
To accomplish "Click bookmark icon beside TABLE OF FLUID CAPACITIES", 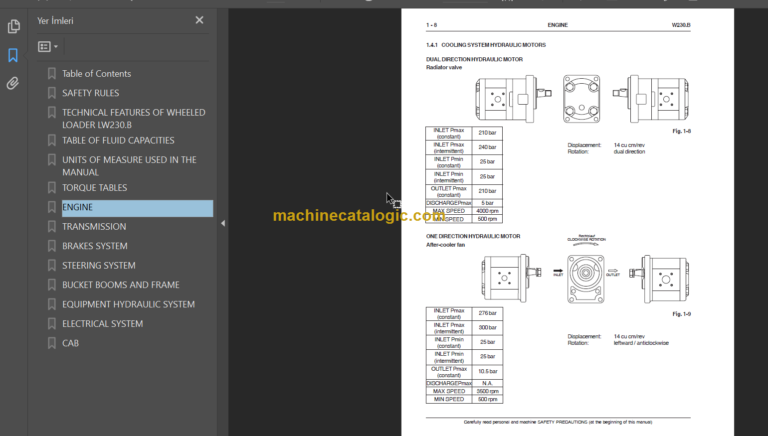I will tap(51, 141).
